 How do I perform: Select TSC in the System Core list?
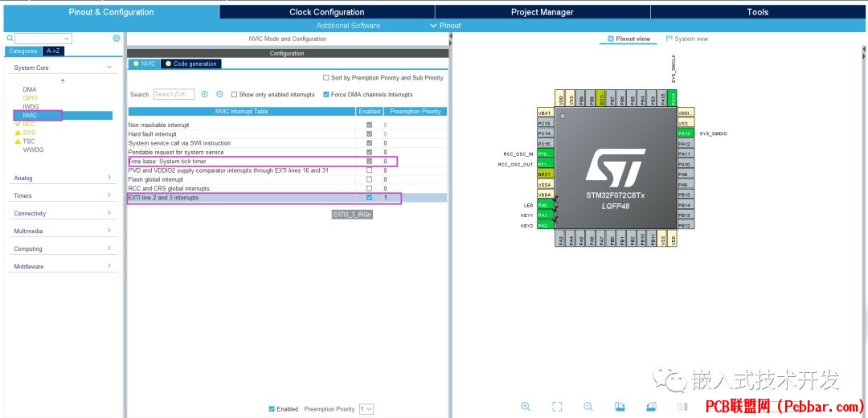click(x=28, y=141)
